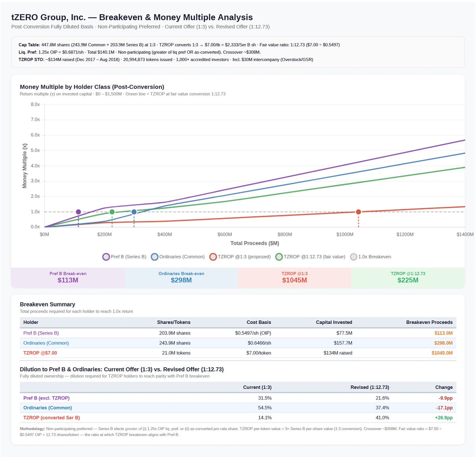Select the TZROP @1:3 $1045M card
Image resolution: width=476 pixels, height=457 pixels.
(294, 277)
